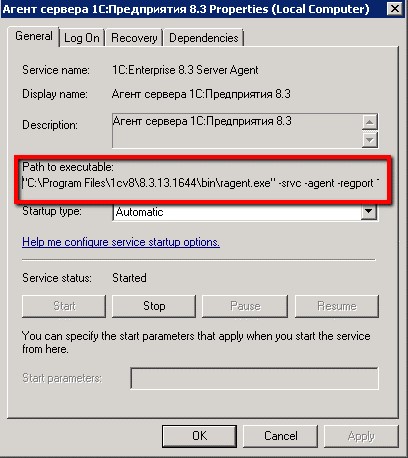Click inside the Description text box
Screen dimensions: 408x458
237,131
